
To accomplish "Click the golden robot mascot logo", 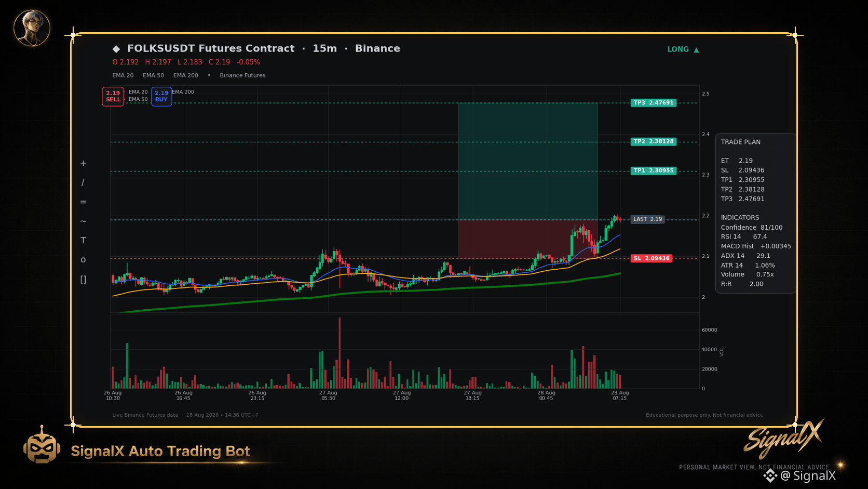I will click(42, 445).
